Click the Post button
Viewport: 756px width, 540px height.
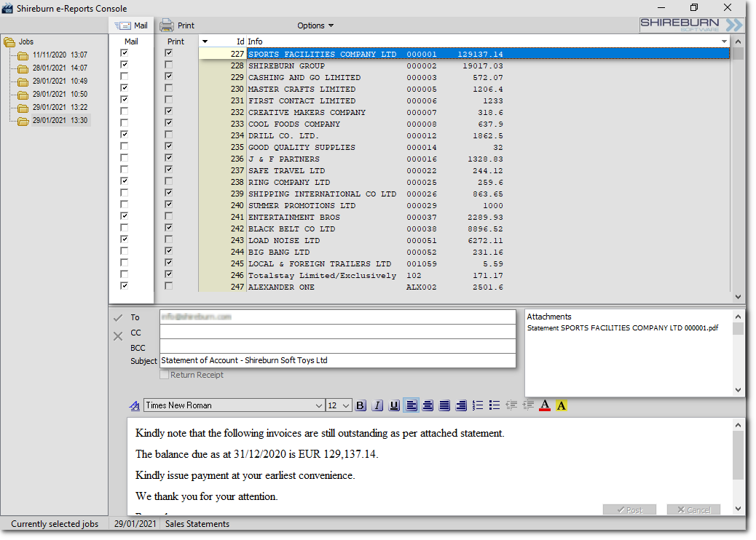point(630,510)
